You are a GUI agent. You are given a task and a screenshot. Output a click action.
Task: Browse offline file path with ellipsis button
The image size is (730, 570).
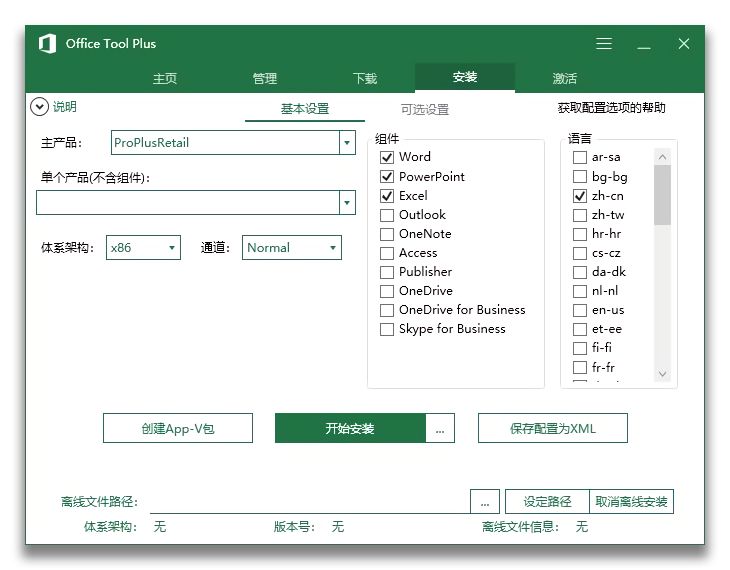(485, 502)
